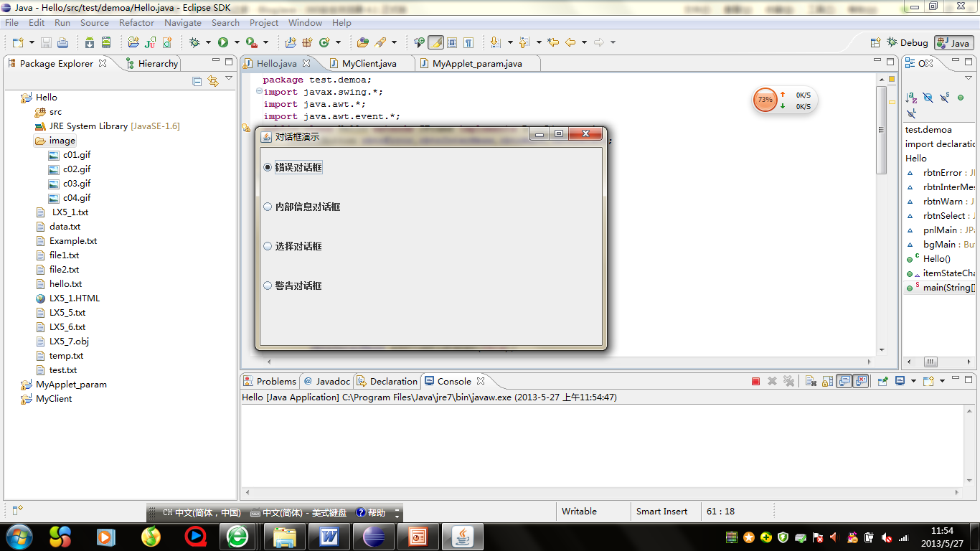980x551 pixels.
Task: Switch to the Hierarchy tab
Action: point(151,63)
